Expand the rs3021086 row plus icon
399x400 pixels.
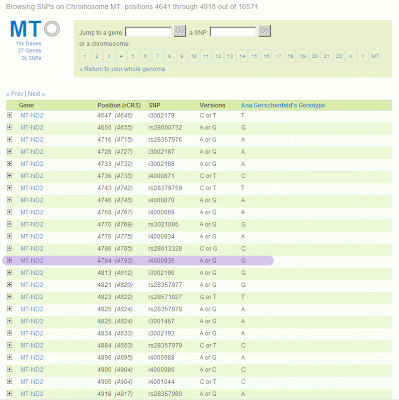pyautogui.click(x=9, y=224)
